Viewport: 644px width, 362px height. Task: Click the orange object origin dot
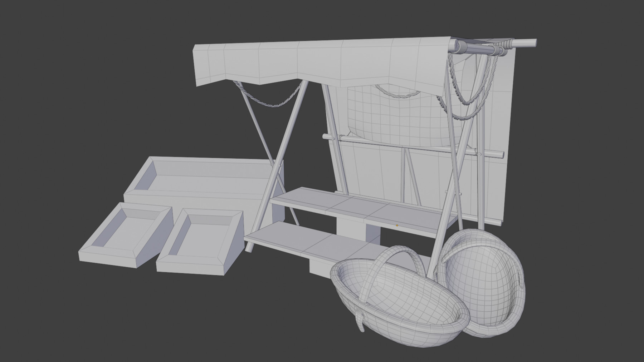point(396,225)
